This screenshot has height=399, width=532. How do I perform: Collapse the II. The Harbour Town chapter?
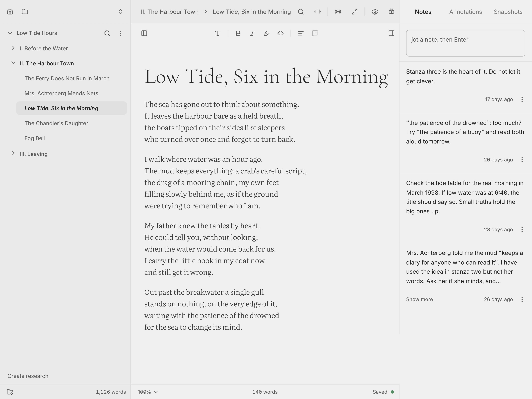coord(13,63)
